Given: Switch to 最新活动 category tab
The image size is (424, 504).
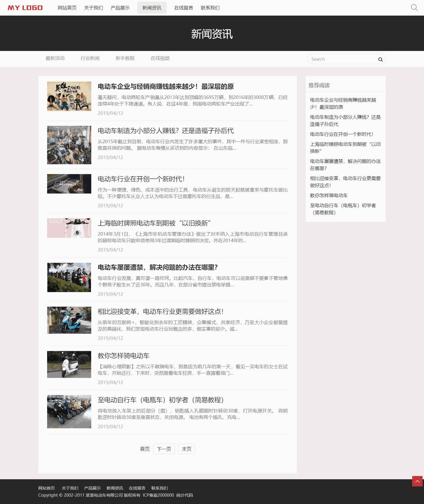Looking at the screenshot, I should (x=55, y=58).
